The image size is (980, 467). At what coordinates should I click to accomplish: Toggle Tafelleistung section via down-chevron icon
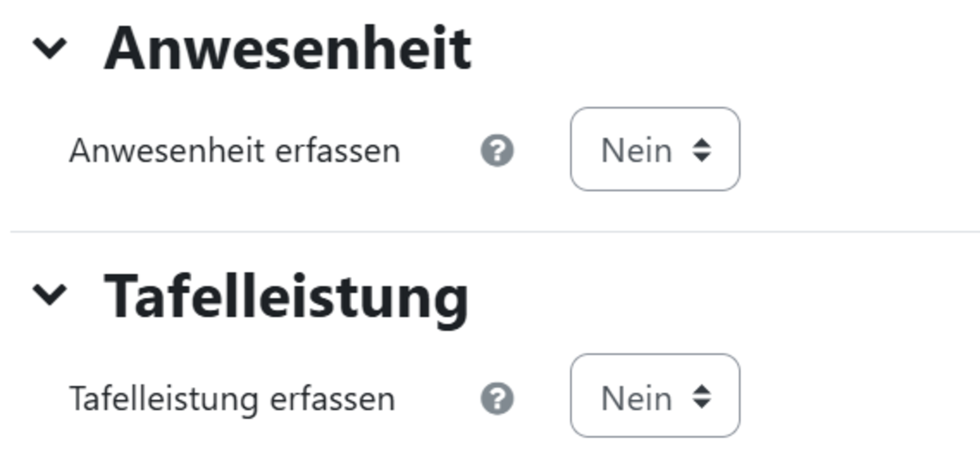pos(50,294)
